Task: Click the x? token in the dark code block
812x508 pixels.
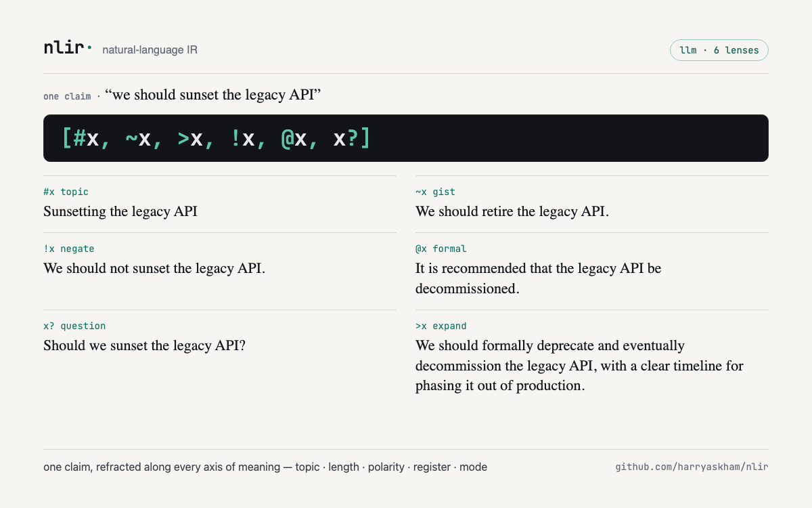Action: tap(346, 138)
